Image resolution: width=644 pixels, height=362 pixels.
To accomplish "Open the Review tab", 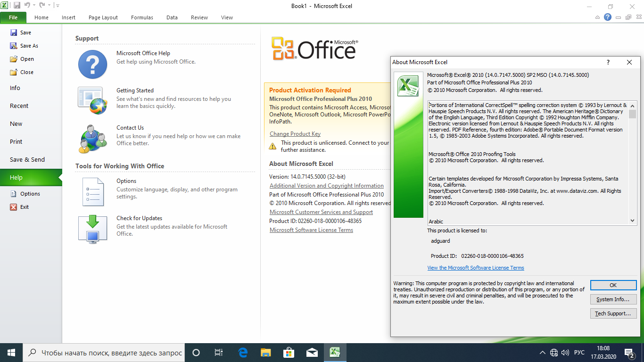I will 199,17.
